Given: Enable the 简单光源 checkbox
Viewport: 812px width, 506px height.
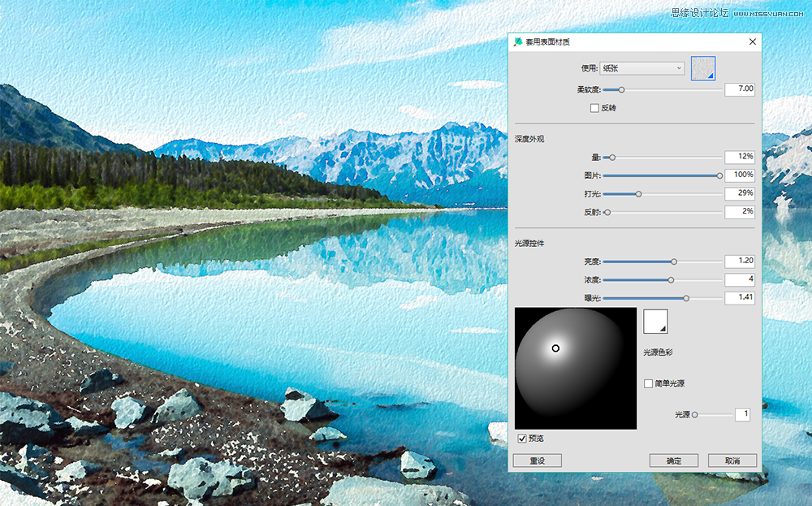Looking at the screenshot, I should click(648, 384).
